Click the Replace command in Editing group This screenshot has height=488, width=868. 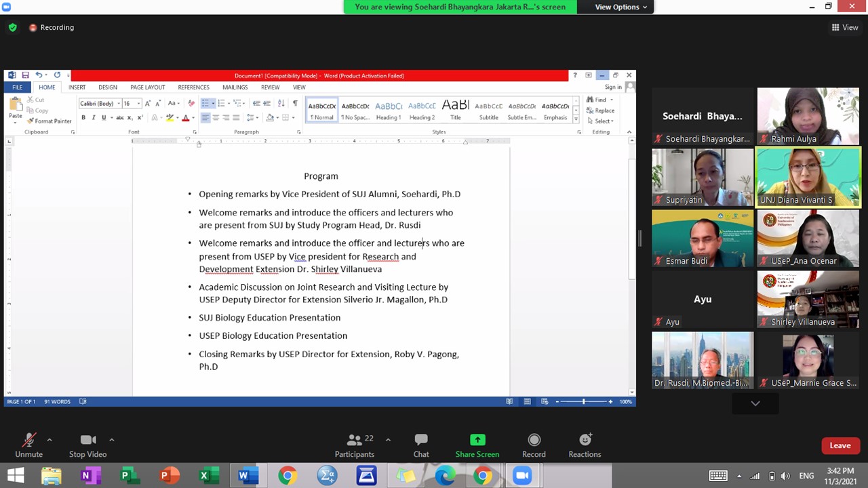pos(600,110)
